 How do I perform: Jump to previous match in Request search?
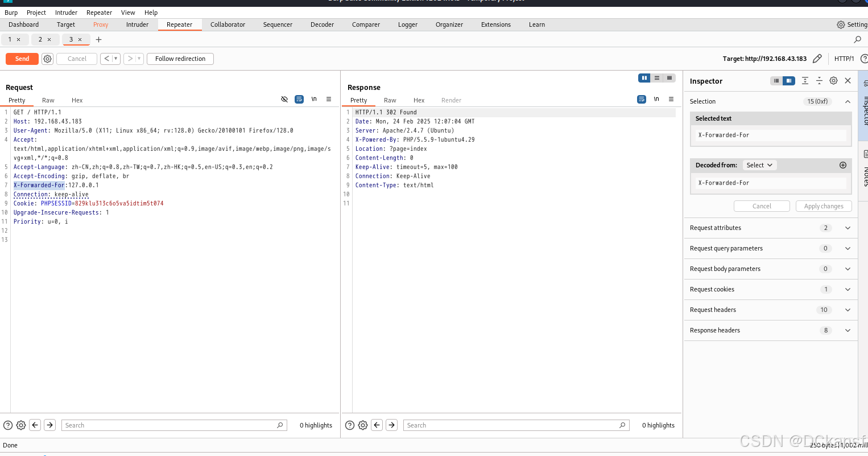(35, 425)
